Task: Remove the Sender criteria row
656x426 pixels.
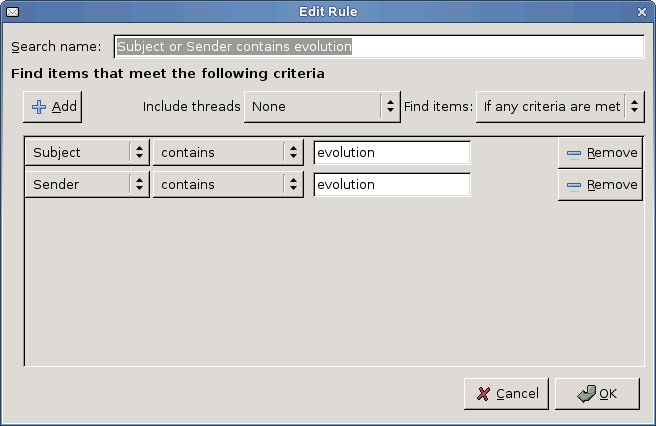Action: pos(600,185)
